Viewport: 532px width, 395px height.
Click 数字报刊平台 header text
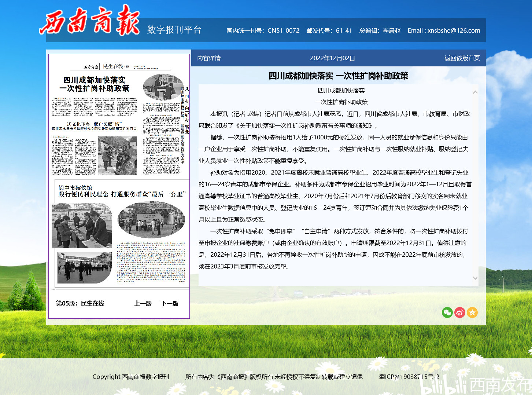click(x=174, y=30)
